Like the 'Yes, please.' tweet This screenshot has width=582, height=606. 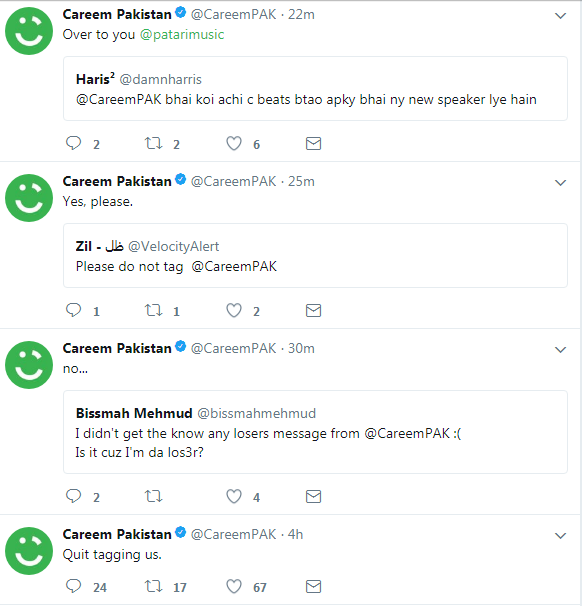234,310
